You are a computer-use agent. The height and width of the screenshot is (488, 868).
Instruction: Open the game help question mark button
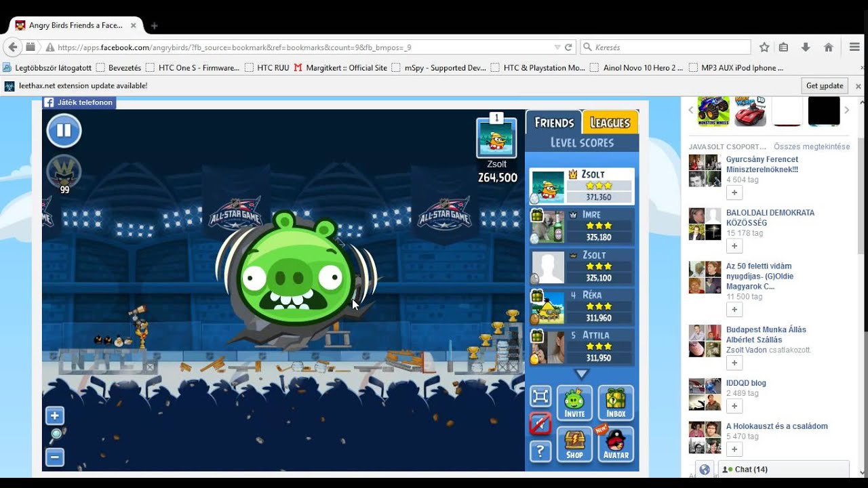[540, 451]
